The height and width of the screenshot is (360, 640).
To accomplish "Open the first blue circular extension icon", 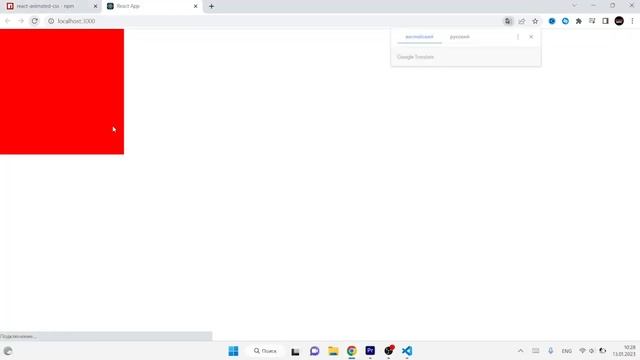I will tap(552, 21).
